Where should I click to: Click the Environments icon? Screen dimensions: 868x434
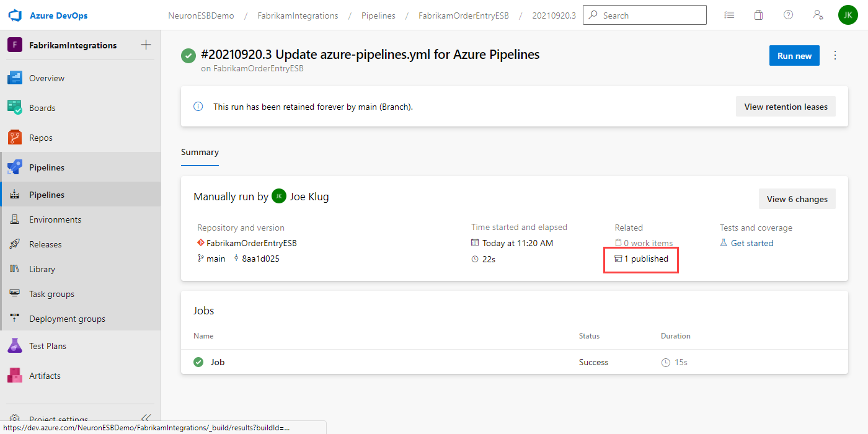pos(15,219)
